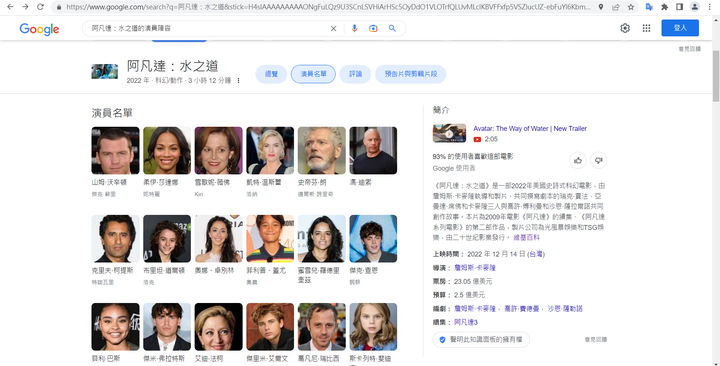This screenshot has height=366, width=720.
Task: Open 史蒂芬·朗 cast photo
Action: (322, 151)
